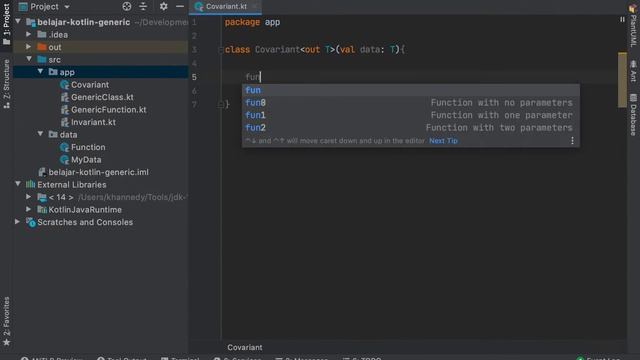Viewport: 640px width, 360px height.
Task: Hide the Project panel with minus icon
Action: 180,6
